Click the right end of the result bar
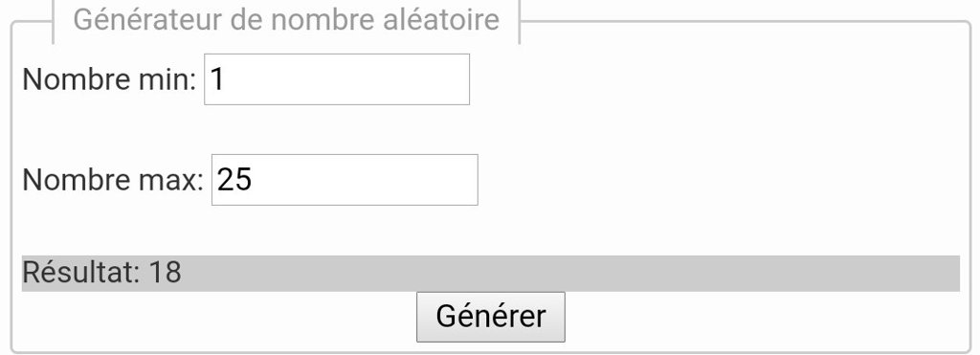 (x=938, y=273)
